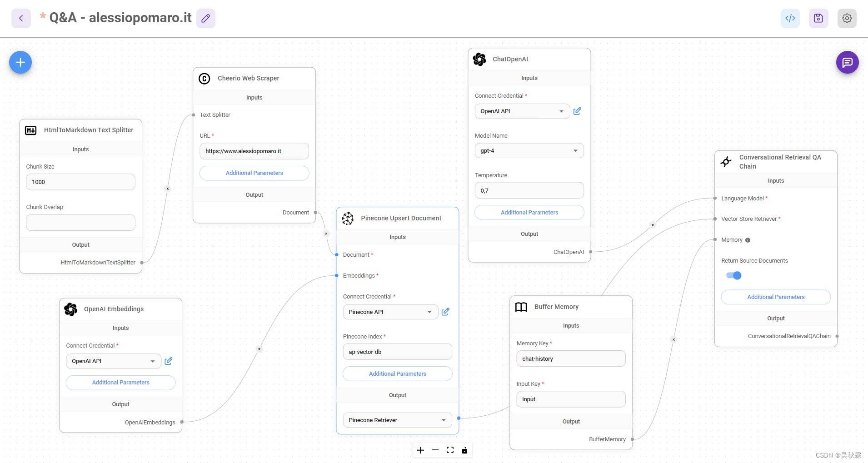Zoom out the canvas with minus button
Viewport: 868px width, 463px height.
(x=435, y=450)
